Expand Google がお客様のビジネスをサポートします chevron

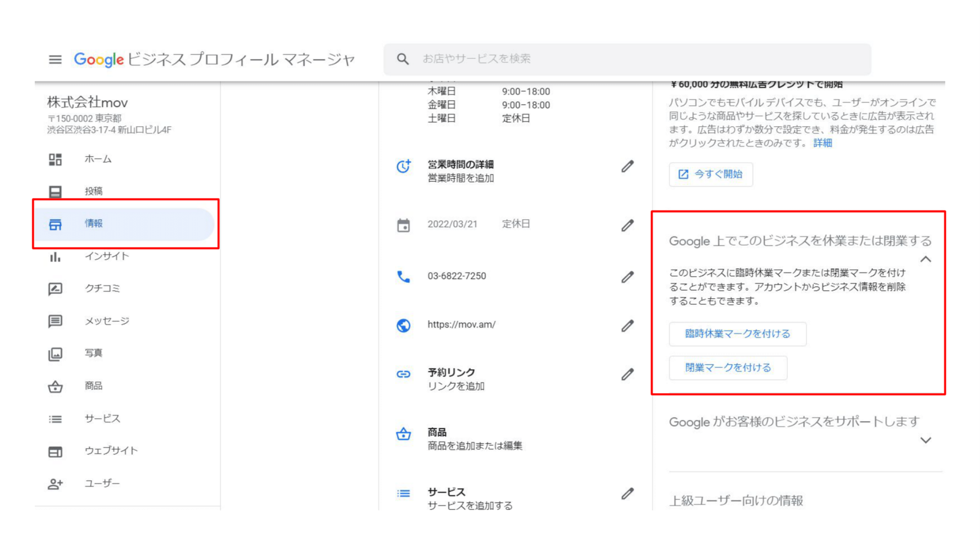tap(925, 440)
